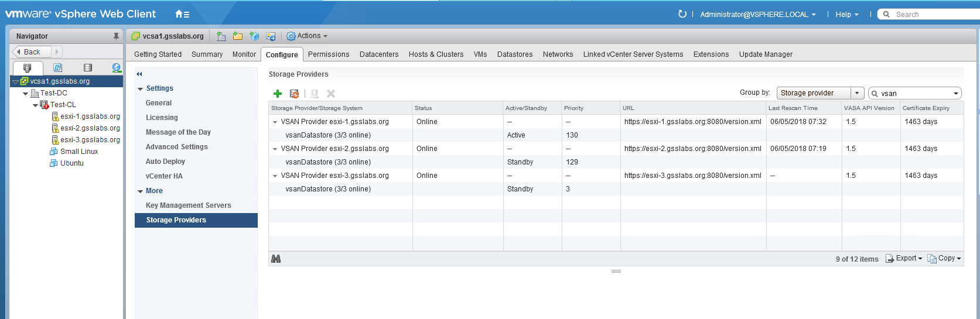Screen dimensions: 980x319
Task: Open the Networking view in Navigator
Action: tap(116, 68)
